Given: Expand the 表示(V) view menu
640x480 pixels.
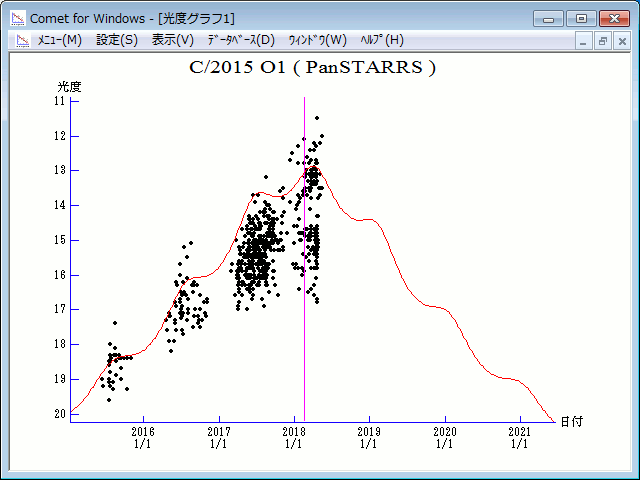Looking at the screenshot, I should point(172,40).
